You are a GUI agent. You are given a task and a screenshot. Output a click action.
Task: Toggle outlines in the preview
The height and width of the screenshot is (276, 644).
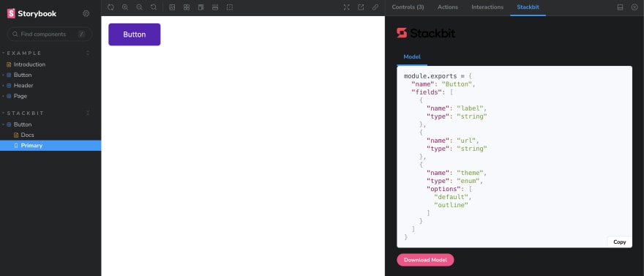click(x=230, y=7)
